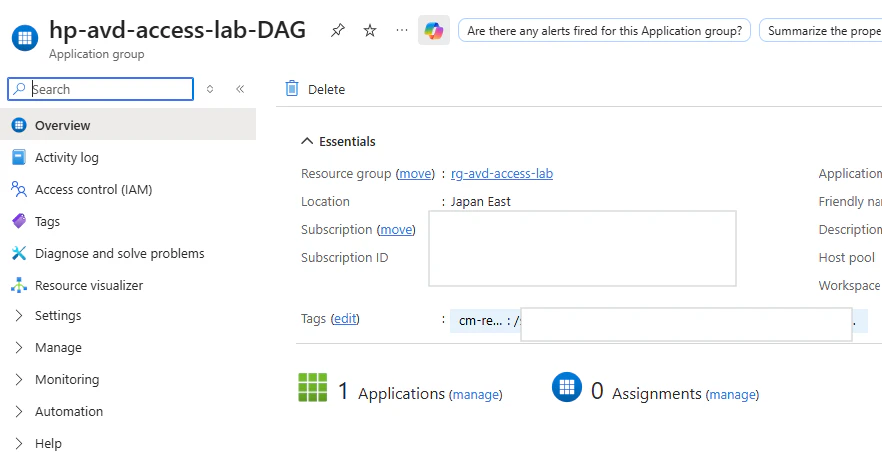Expand the Settings section

pos(19,316)
